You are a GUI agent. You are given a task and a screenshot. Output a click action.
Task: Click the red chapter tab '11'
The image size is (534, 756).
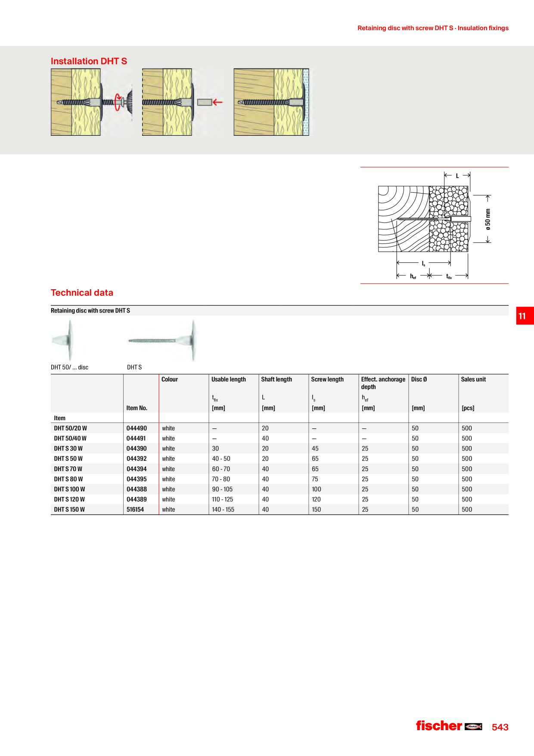click(x=525, y=316)
